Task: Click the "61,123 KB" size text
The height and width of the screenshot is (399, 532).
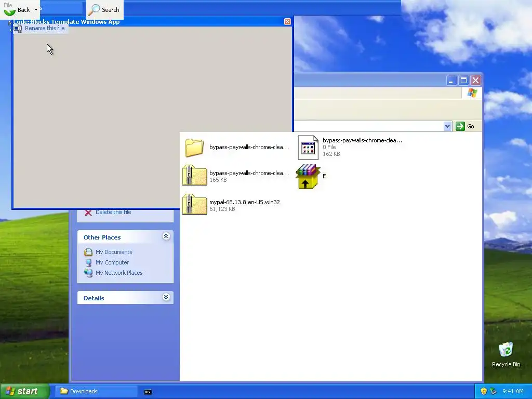Action: pos(222,209)
